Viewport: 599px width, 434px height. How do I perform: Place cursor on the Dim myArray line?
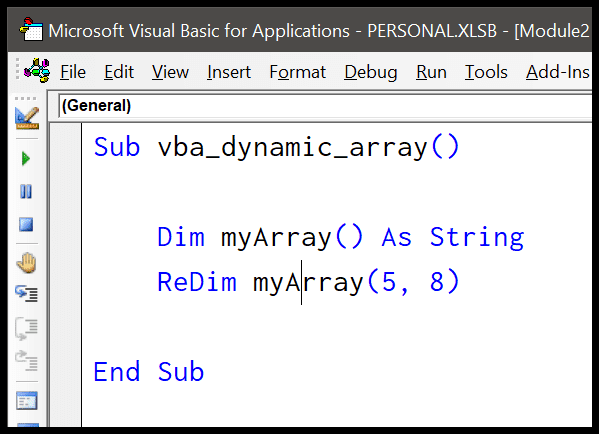click(340, 237)
